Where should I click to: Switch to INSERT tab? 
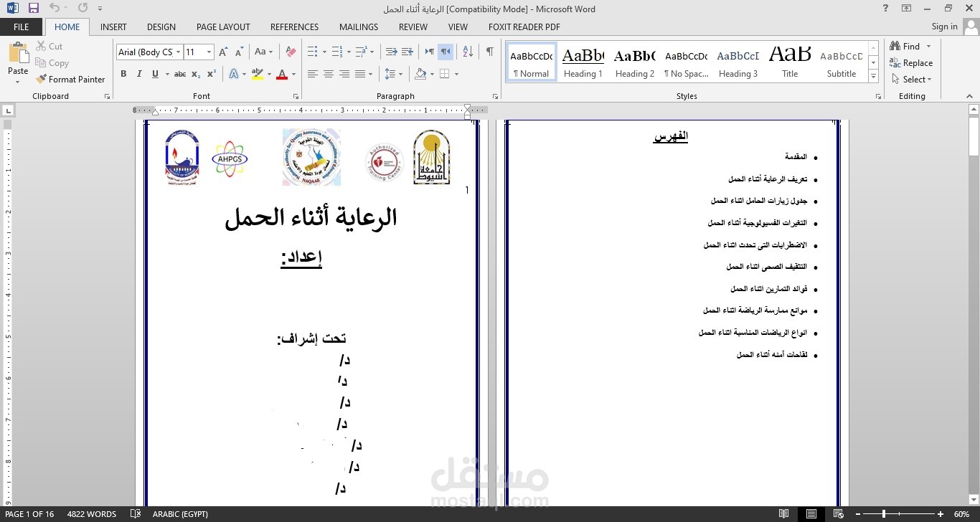(x=113, y=27)
